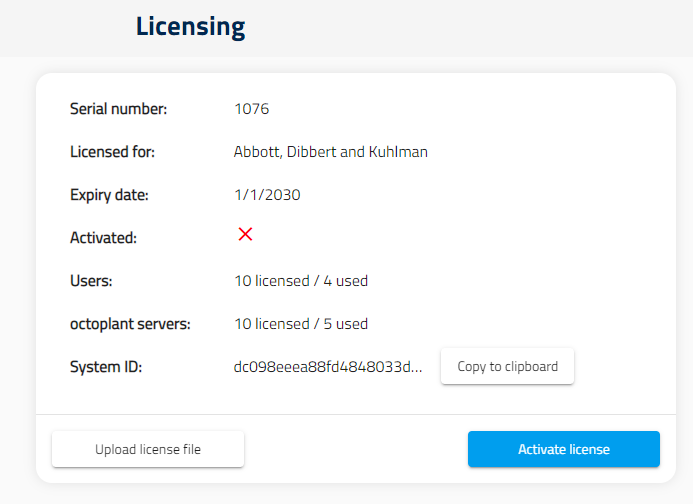Viewport: 693px width, 504px height.
Task: Copy System ID to clipboard
Action: [x=507, y=366]
